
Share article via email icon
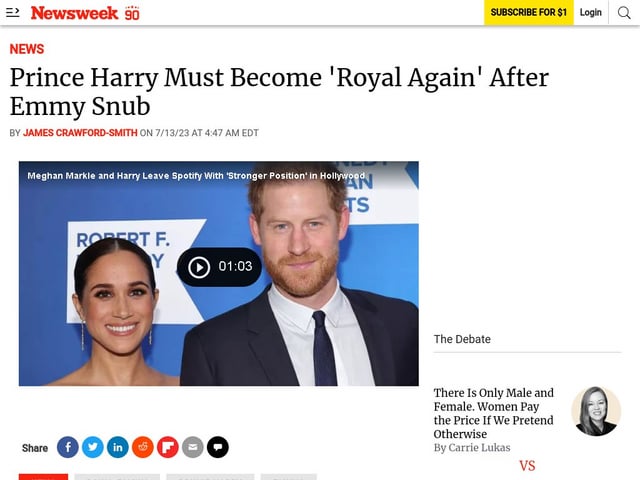[x=193, y=447]
